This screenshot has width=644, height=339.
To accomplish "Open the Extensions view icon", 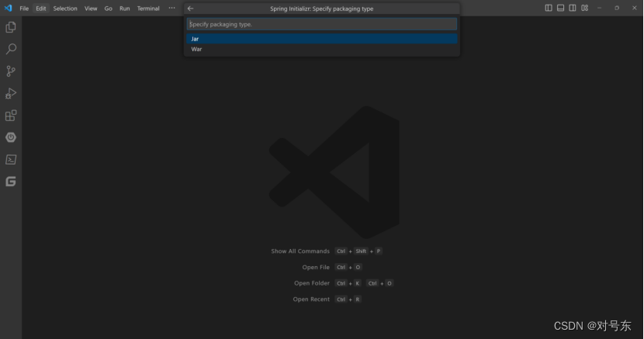I will coord(11,116).
